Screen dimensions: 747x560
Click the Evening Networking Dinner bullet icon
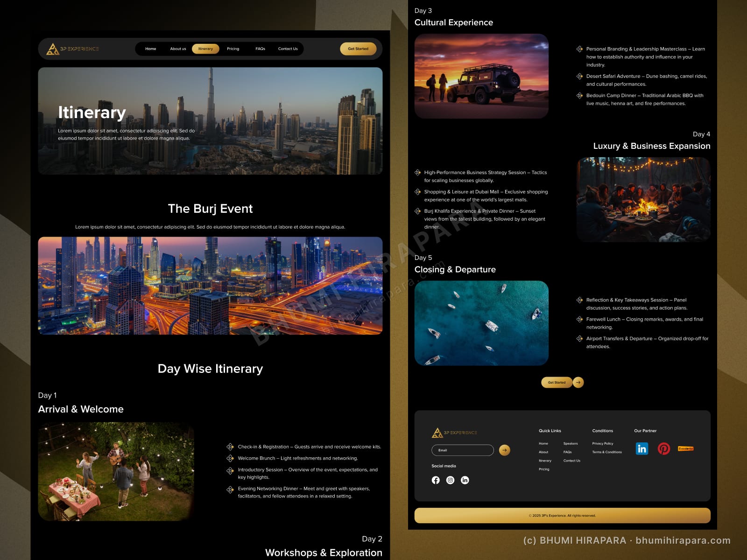230,490
